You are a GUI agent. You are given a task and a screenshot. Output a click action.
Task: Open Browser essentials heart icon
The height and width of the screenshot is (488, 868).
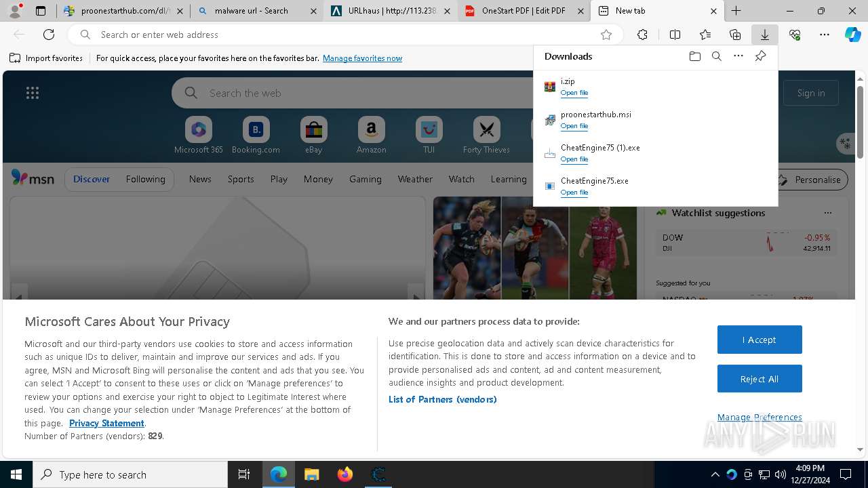[x=795, y=35]
